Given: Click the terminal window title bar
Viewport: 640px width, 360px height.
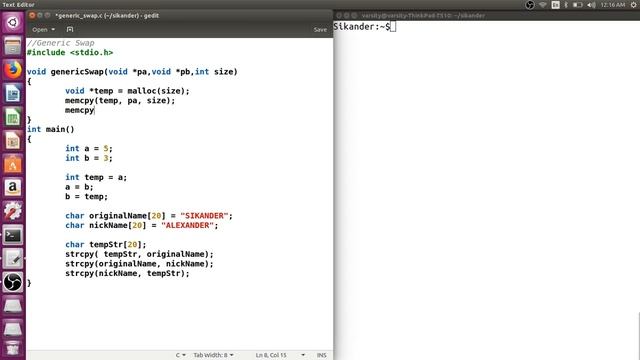Looking at the screenshot, I should (487, 16).
